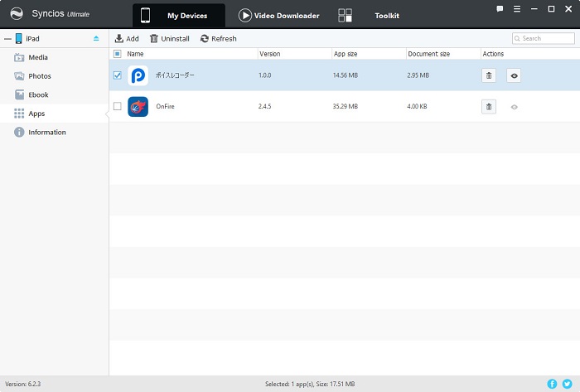Click the OnFire app icon thumbnail
580x392 pixels.
click(x=138, y=107)
